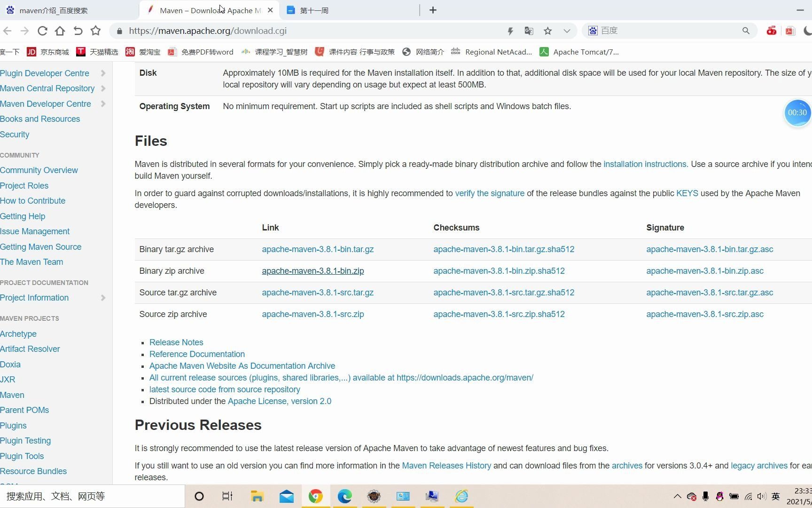Screen dimensions: 812x508
Task: Open the 京东商城 bookmark
Action: [48, 52]
